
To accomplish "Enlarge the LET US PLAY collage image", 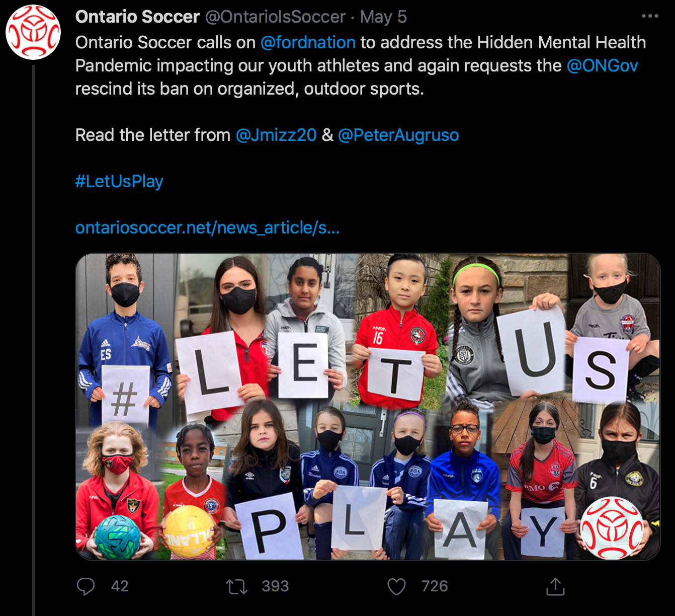I will coord(368,407).
